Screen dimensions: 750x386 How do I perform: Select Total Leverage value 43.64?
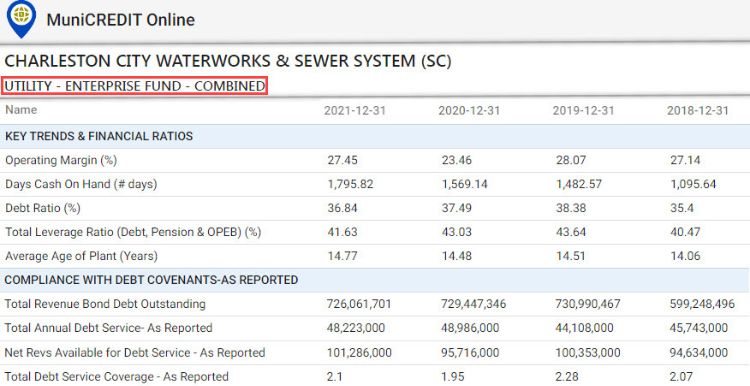pos(571,232)
